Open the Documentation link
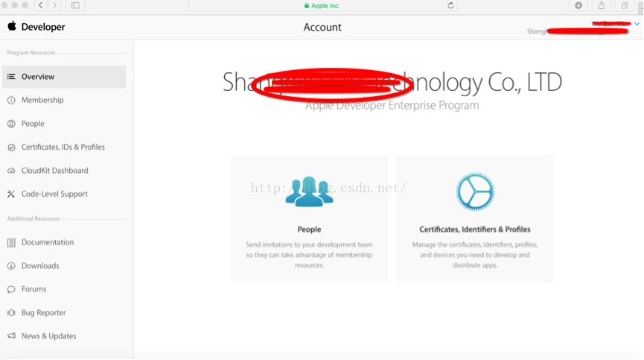This screenshot has width=644, height=360. tap(48, 242)
